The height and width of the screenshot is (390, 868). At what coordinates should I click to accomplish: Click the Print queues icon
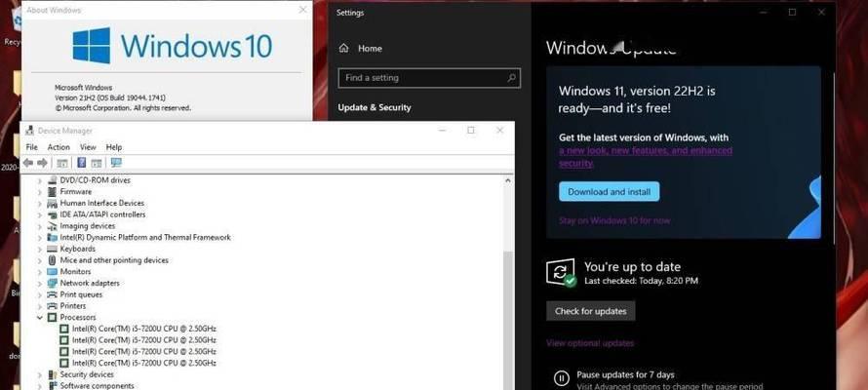tap(52, 294)
